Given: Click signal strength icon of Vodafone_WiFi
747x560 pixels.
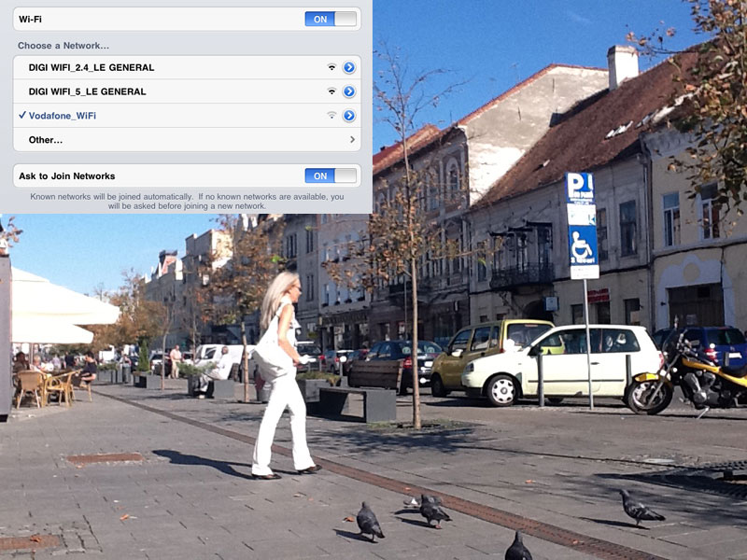Looking at the screenshot, I should pyautogui.click(x=331, y=116).
